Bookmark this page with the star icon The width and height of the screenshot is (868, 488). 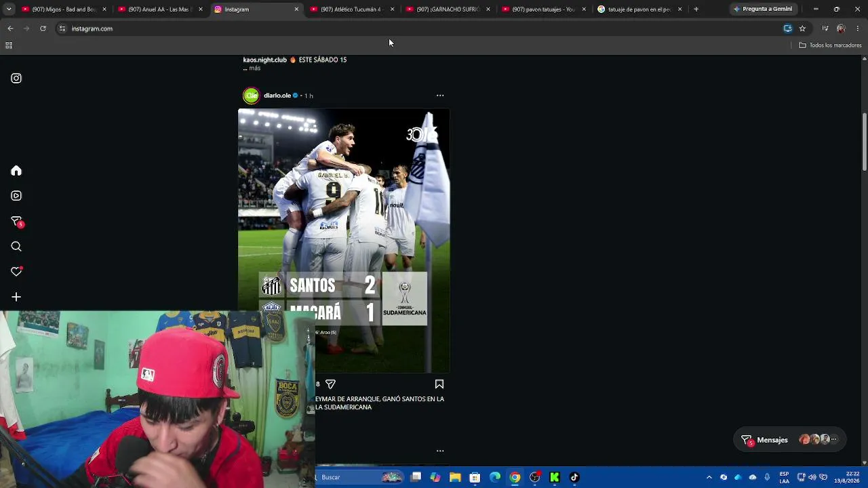(802, 28)
